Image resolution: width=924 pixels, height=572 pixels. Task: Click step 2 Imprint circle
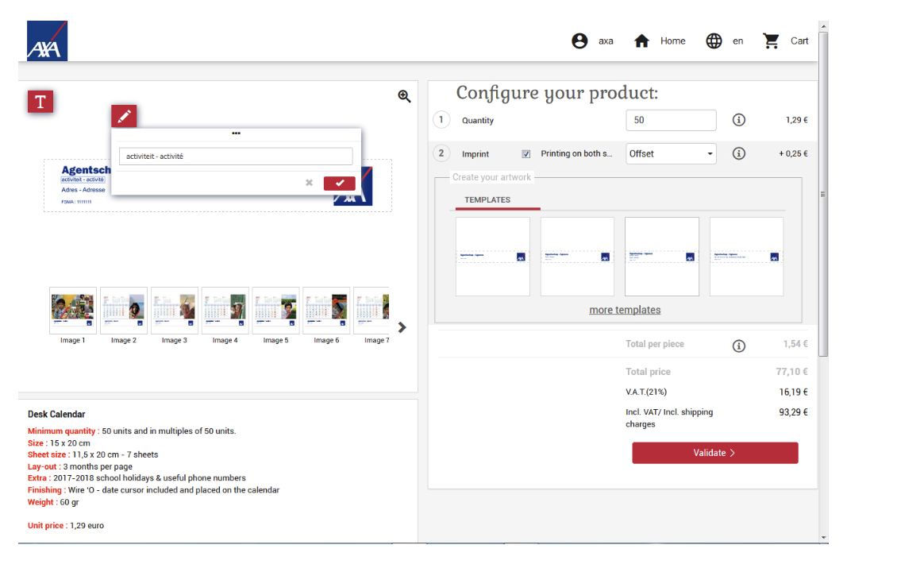point(441,153)
